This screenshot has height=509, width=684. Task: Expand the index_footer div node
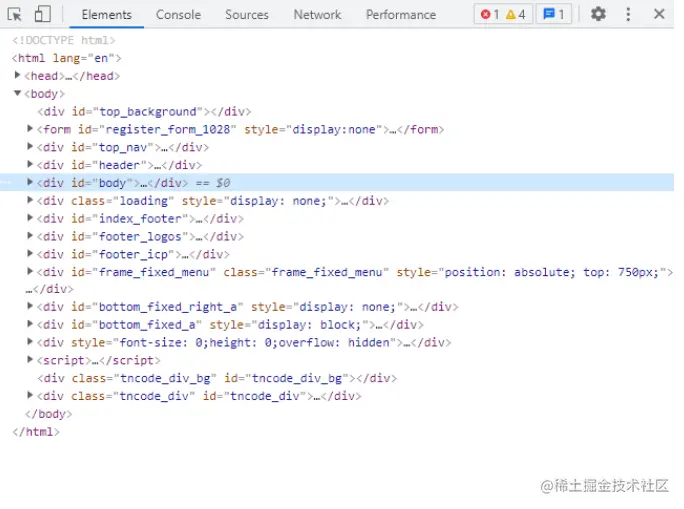click(x=30, y=218)
